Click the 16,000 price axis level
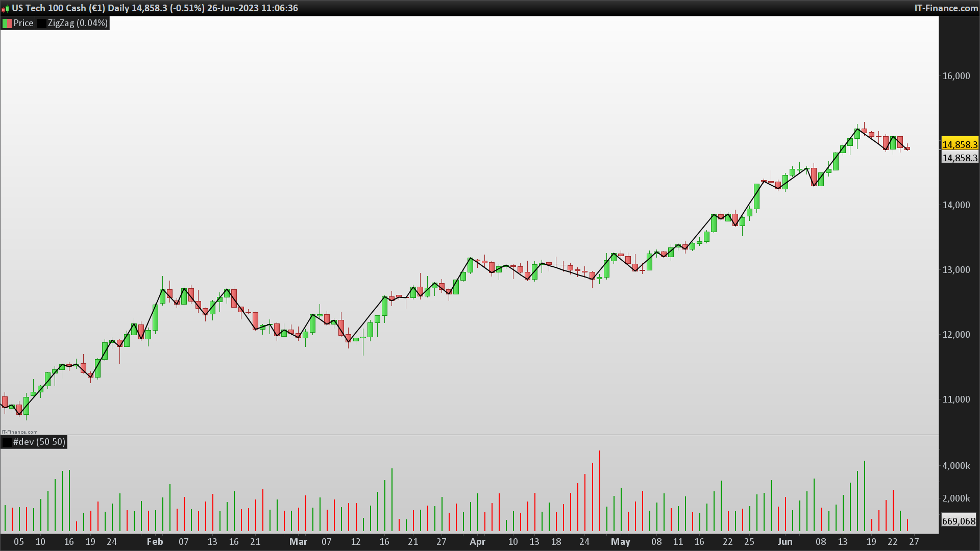 tap(956, 76)
